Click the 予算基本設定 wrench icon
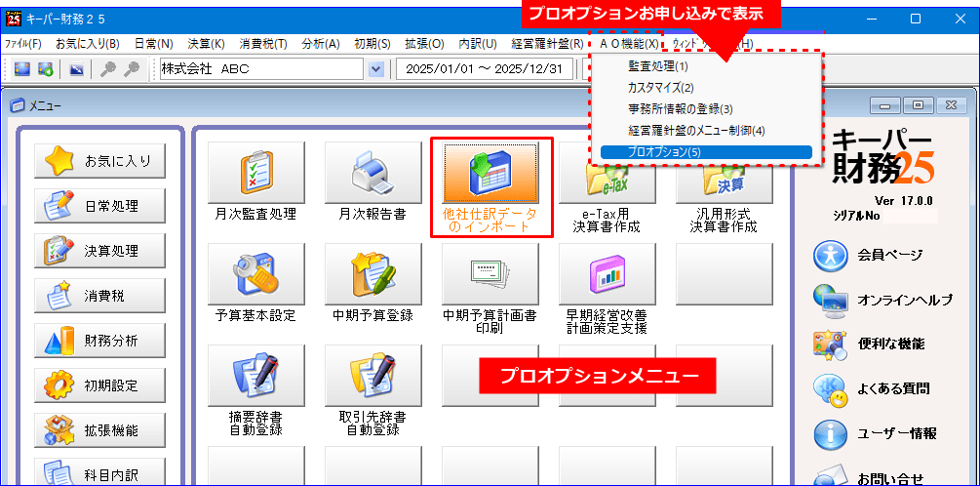 click(x=256, y=272)
